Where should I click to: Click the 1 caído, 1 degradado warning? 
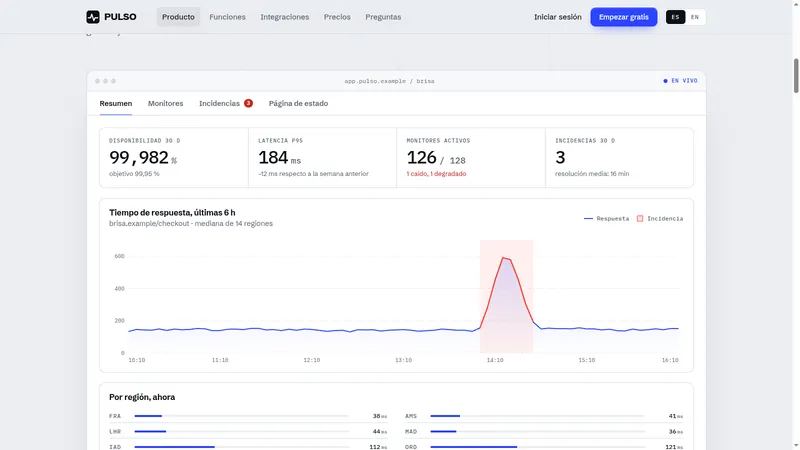[436, 174]
